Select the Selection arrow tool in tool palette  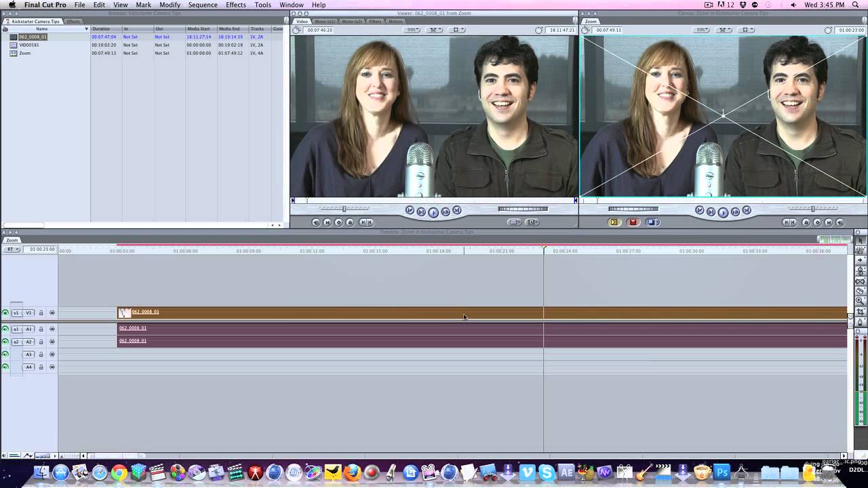(861, 241)
